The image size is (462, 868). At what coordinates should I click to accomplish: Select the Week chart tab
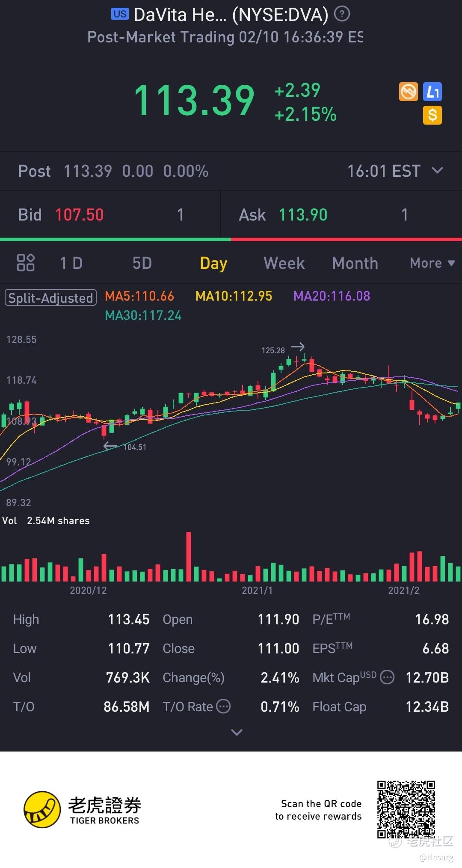pyautogui.click(x=284, y=263)
